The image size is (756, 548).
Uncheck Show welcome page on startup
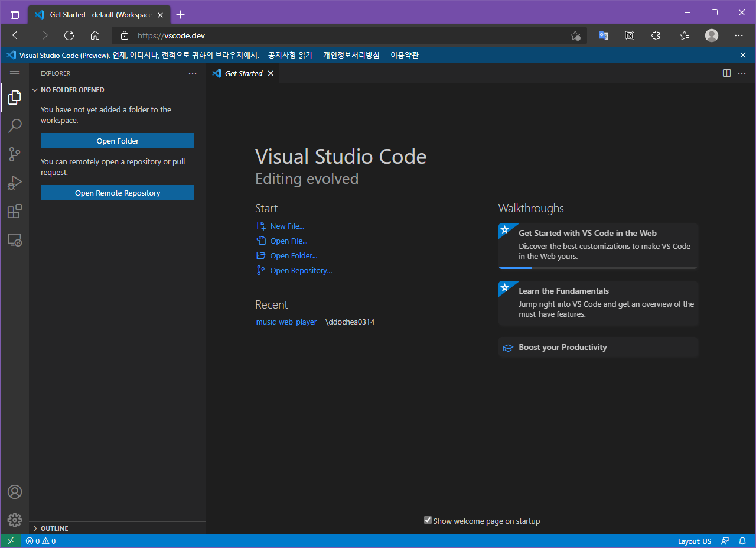click(428, 520)
